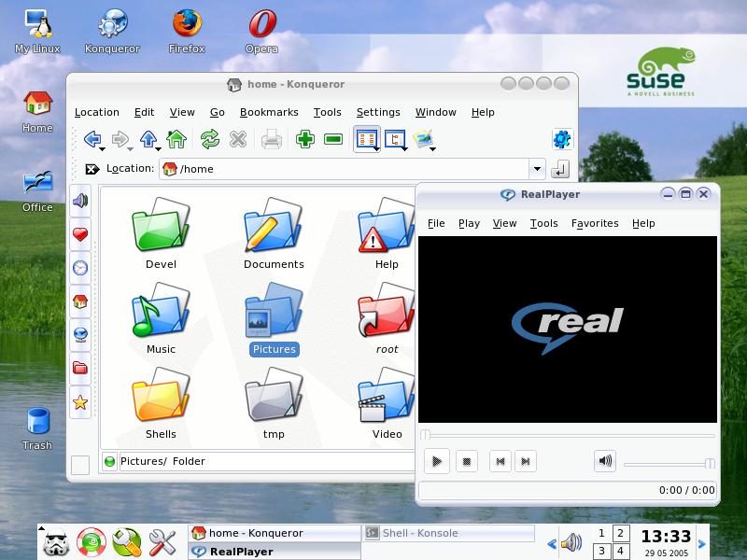
Task: Click the image preview toolbar icon
Action: [x=423, y=138]
